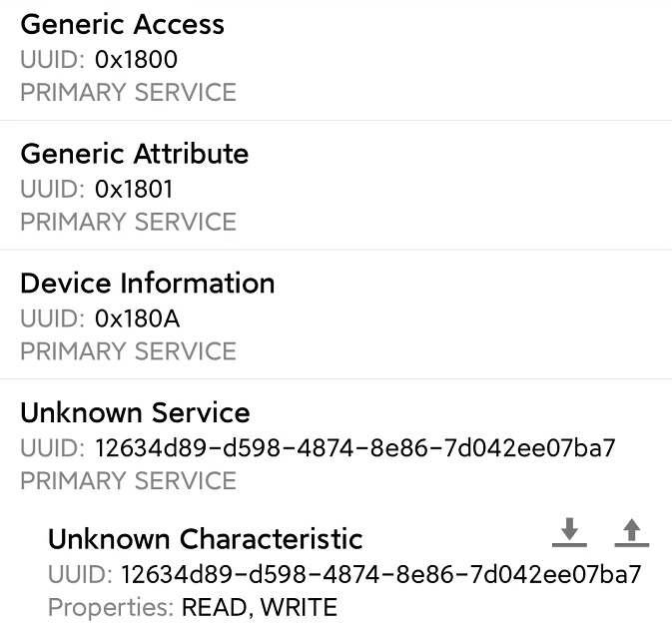
Task: Click PRIMARY SERVICE label under Generic Attribute
Action: click(128, 222)
